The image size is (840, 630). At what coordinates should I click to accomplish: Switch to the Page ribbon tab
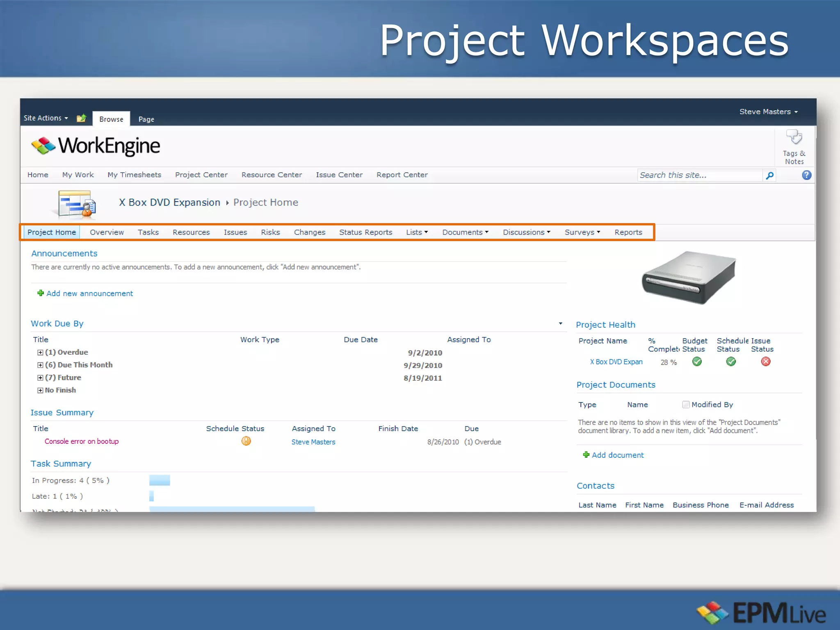[x=146, y=119]
